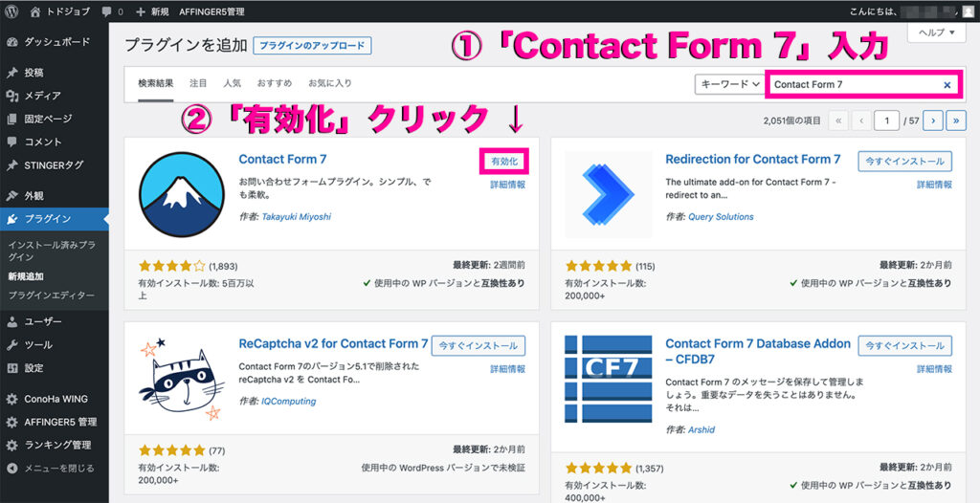Screen dimensions: 980x503
Task: Switch to おすすめ tab
Action: [x=275, y=83]
